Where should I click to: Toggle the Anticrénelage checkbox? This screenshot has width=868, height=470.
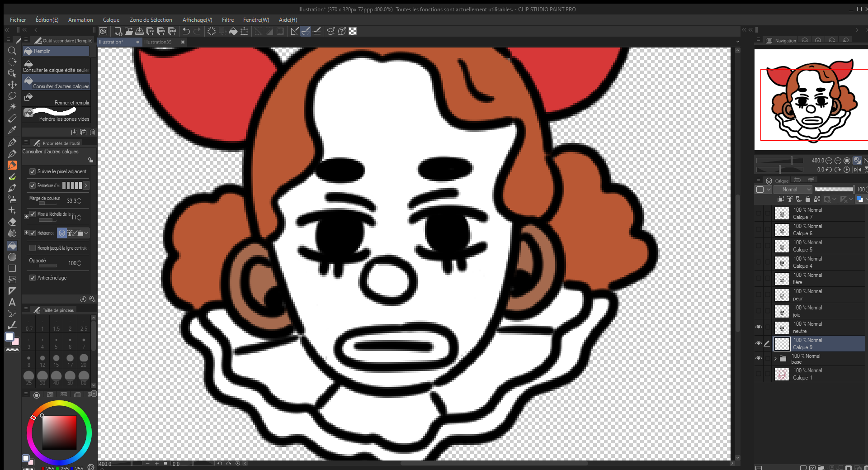[x=33, y=278]
